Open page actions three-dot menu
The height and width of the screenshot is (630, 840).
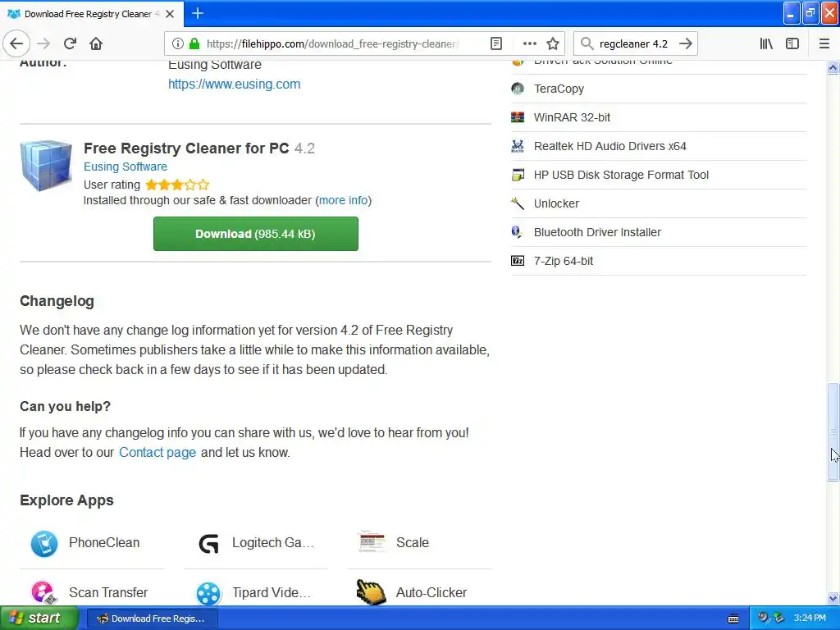pos(529,43)
